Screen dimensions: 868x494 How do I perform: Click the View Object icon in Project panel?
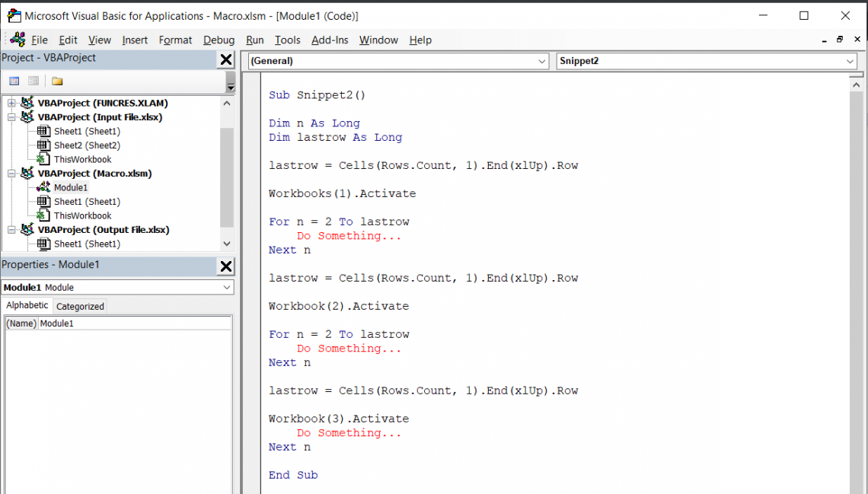(x=34, y=81)
